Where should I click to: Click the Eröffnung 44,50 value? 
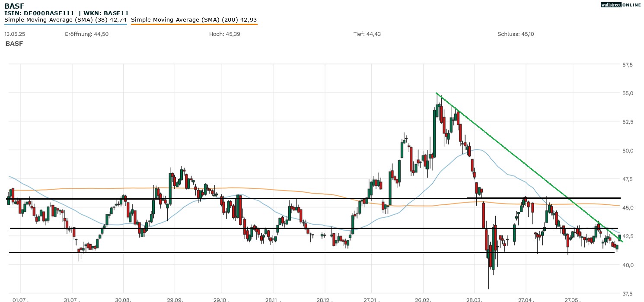coord(86,34)
